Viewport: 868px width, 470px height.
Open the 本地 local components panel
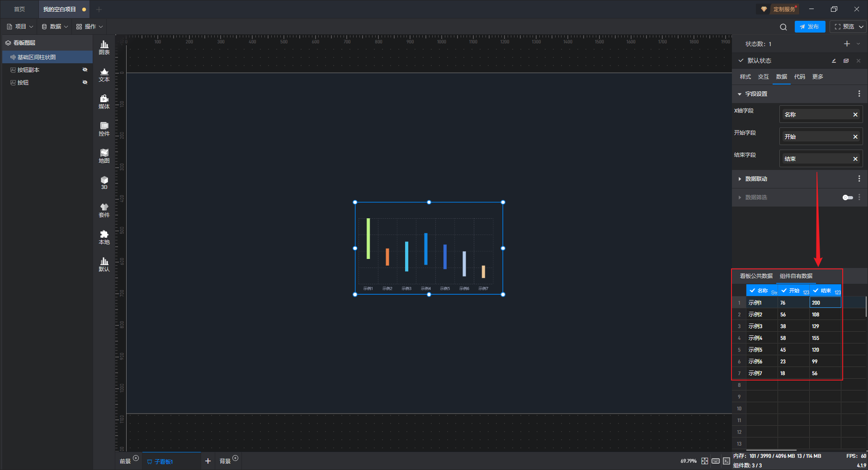point(104,237)
